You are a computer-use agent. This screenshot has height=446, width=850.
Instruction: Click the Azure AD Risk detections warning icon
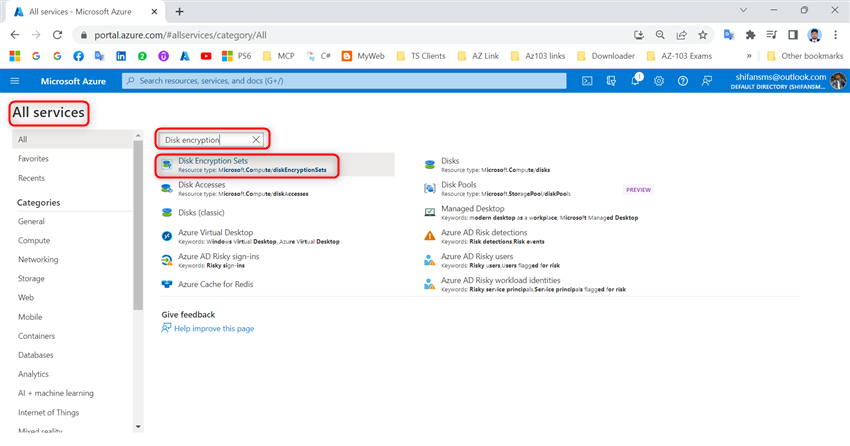(x=429, y=236)
